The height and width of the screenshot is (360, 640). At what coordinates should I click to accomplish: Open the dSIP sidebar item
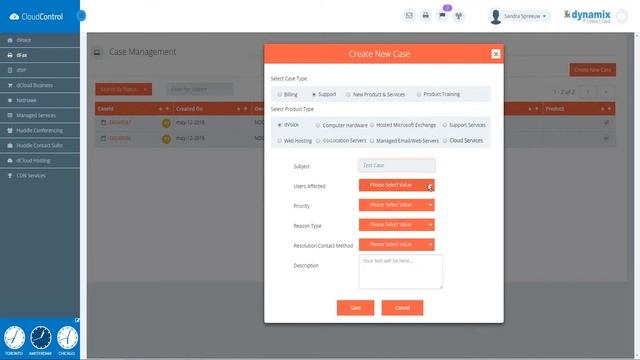point(40,70)
